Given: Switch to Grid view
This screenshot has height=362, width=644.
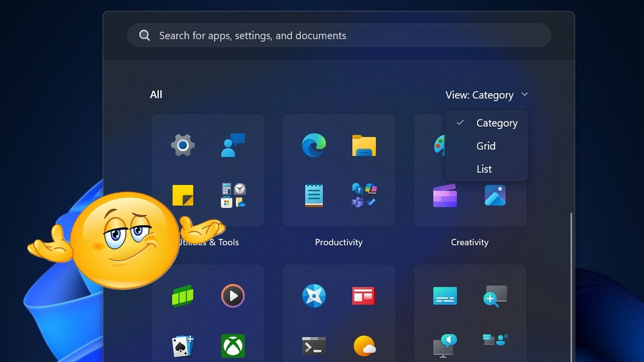Looking at the screenshot, I should click(x=487, y=146).
